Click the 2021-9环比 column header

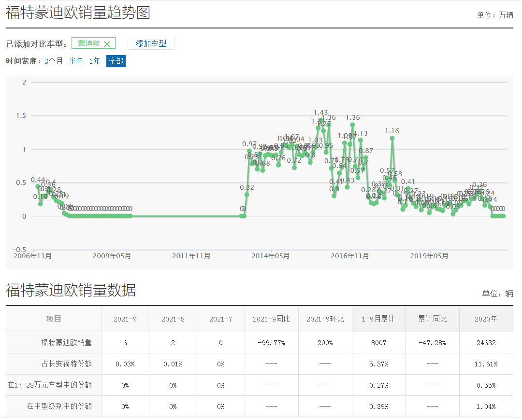(325, 319)
